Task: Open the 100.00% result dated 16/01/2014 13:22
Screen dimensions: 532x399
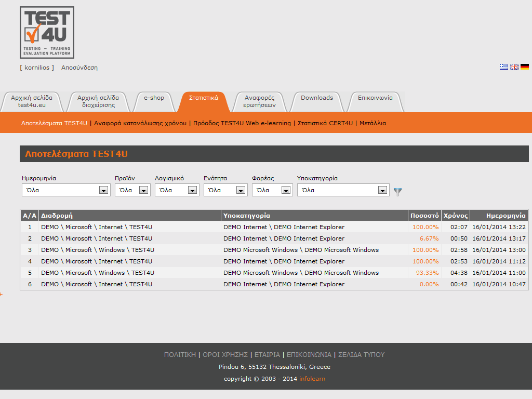Action: pyautogui.click(x=425, y=227)
